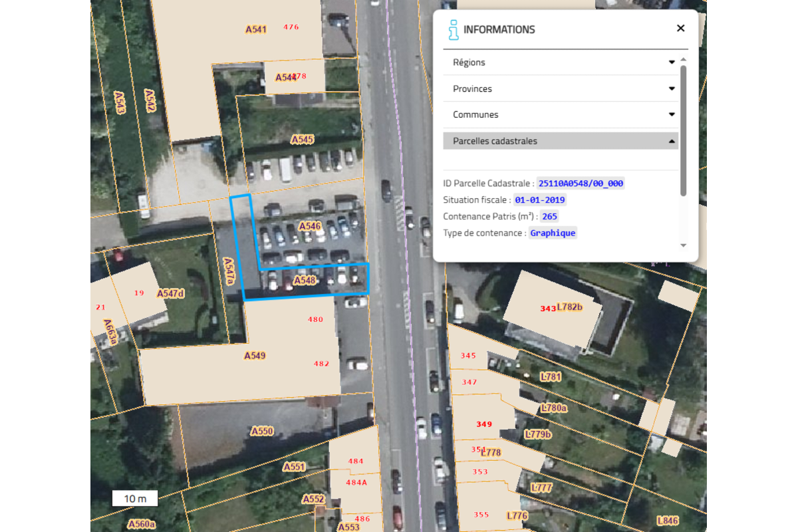Click the 10 m scale bar
This screenshot has height=532, width=798.
pyautogui.click(x=134, y=499)
